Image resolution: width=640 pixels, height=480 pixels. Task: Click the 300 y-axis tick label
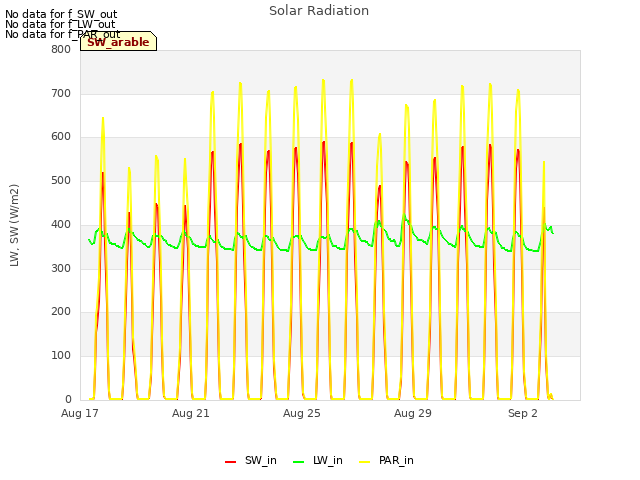[x=61, y=268]
